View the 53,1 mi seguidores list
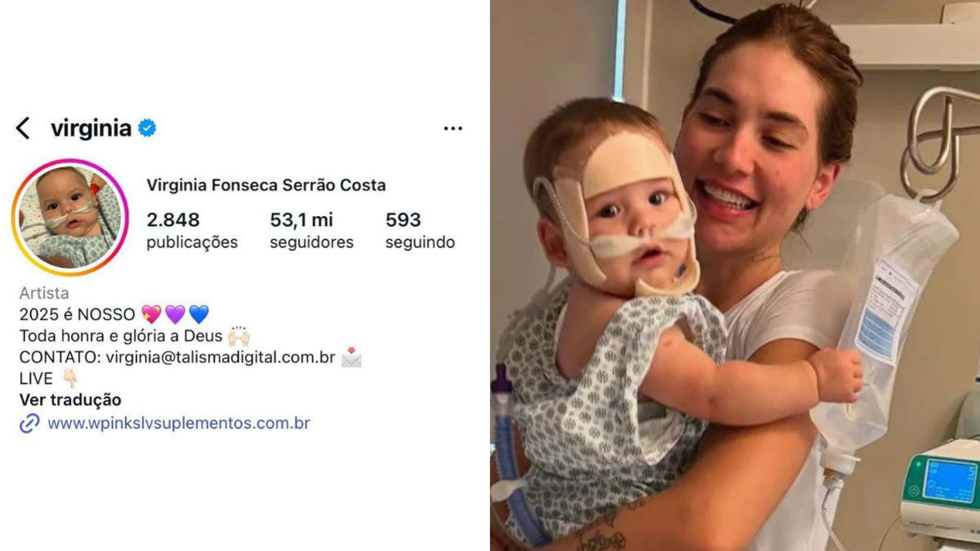980x551 pixels. pyautogui.click(x=311, y=230)
